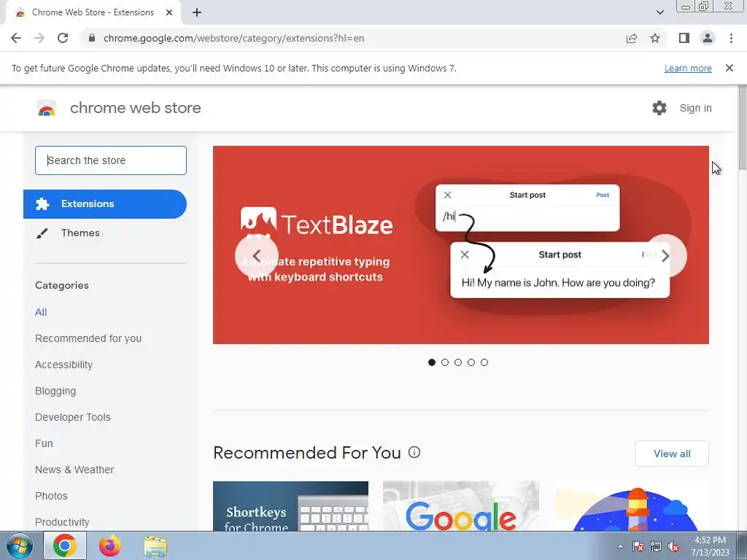Select first carousel dot

tap(432, 362)
